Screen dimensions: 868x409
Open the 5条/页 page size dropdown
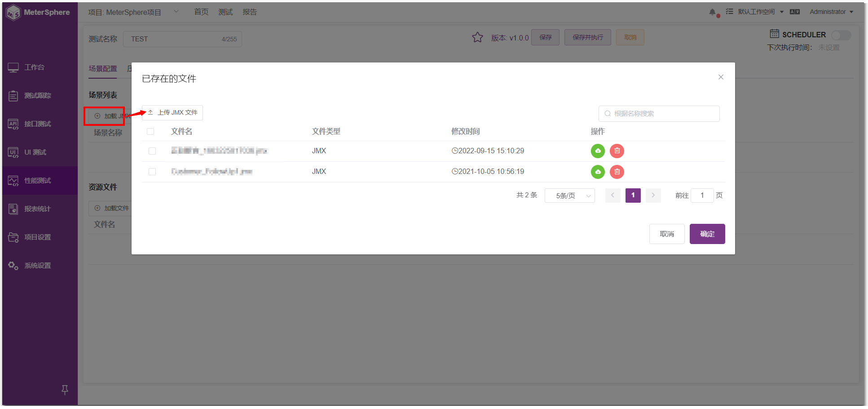click(570, 196)
